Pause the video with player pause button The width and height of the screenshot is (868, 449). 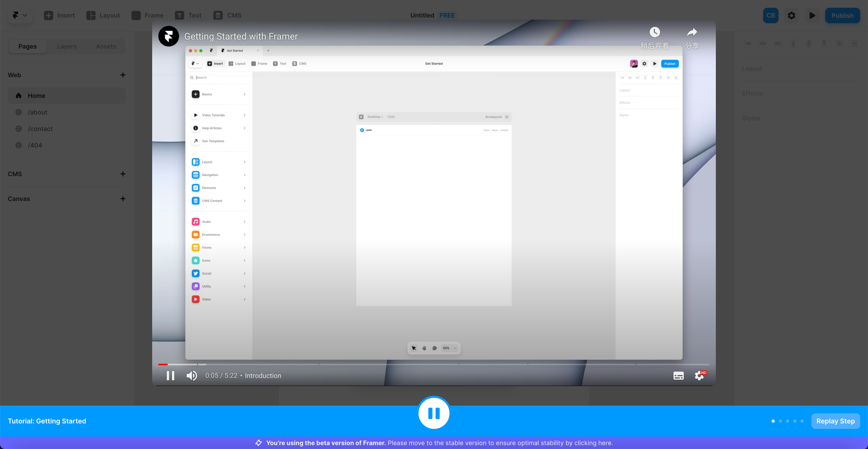pyautogui.click(x=171, y=376)
